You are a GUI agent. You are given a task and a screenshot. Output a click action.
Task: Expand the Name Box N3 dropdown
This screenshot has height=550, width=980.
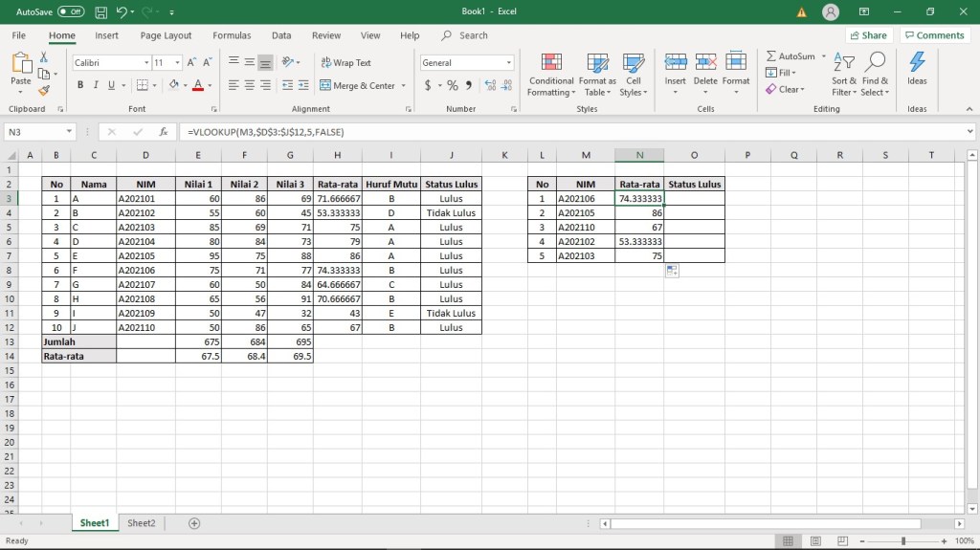pyautogui.click(x=70, y=132)
